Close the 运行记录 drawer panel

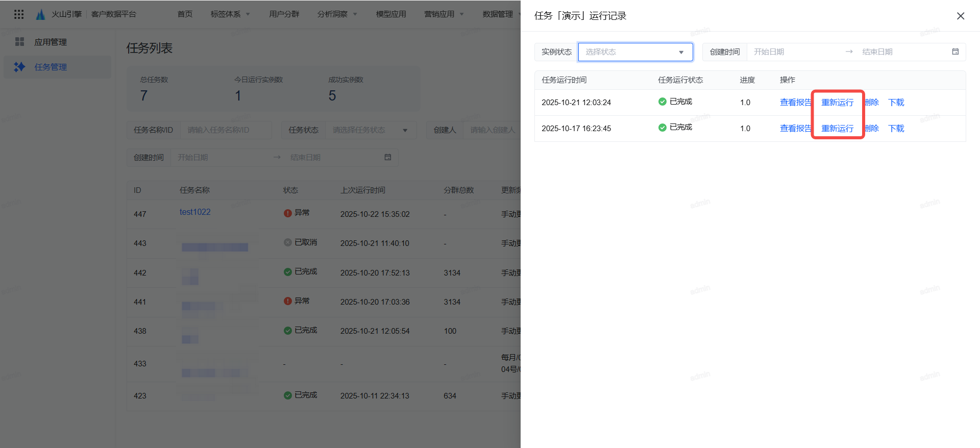point(960,16)
